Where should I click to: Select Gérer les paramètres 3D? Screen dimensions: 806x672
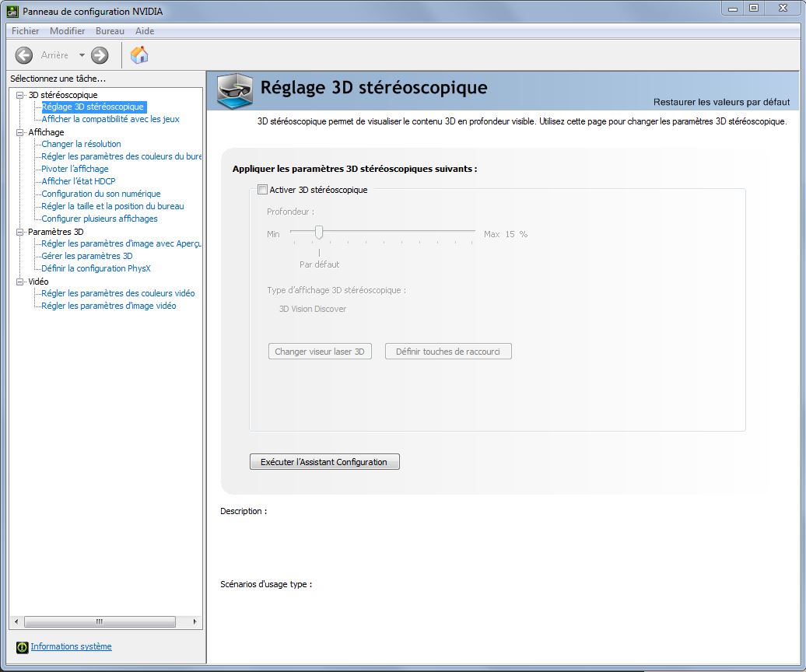(x=87, y=256)
